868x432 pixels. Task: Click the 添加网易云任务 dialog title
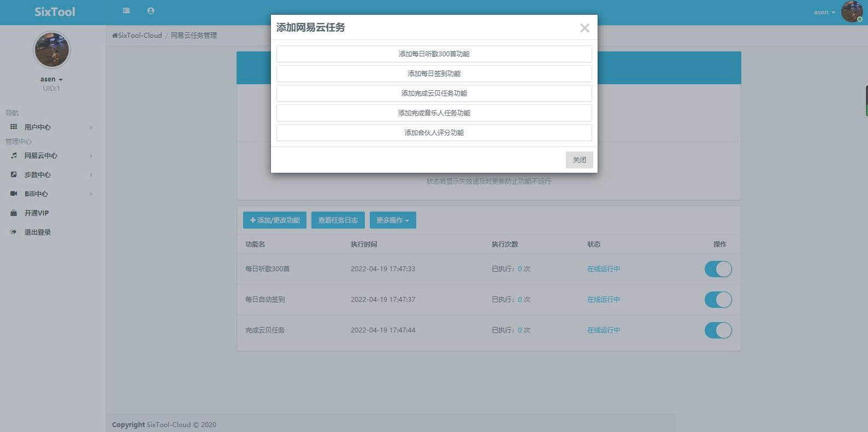pos(311,27)
